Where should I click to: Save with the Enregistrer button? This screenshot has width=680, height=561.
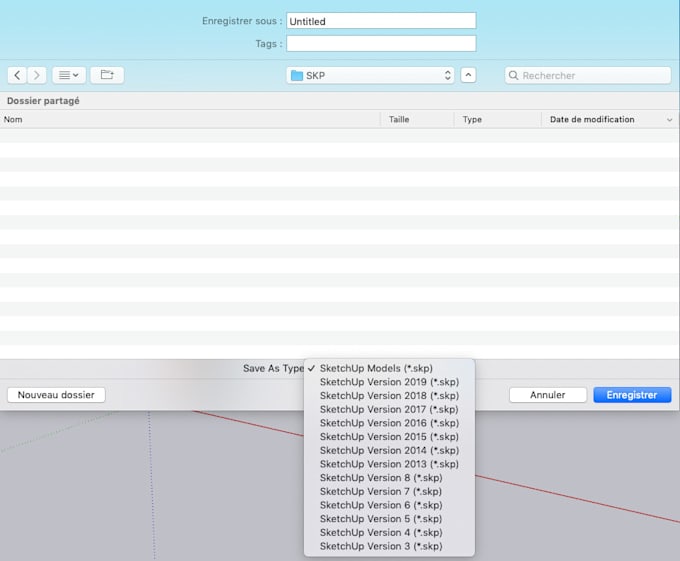pos(632,395)
